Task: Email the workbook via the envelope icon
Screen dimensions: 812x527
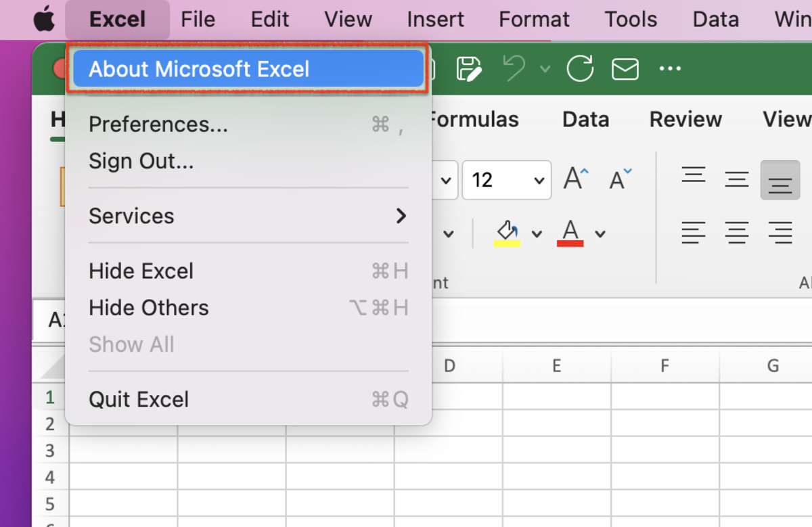Action: pos(625,68)
